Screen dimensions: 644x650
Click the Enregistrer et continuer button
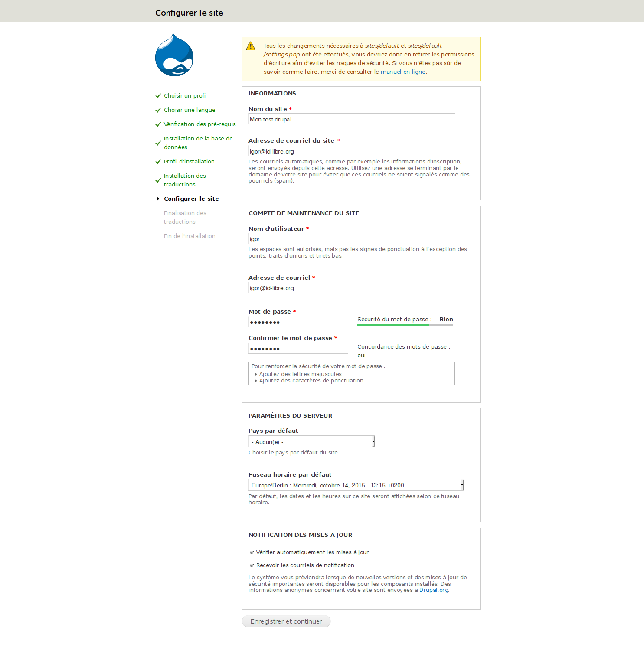point(286,621)
